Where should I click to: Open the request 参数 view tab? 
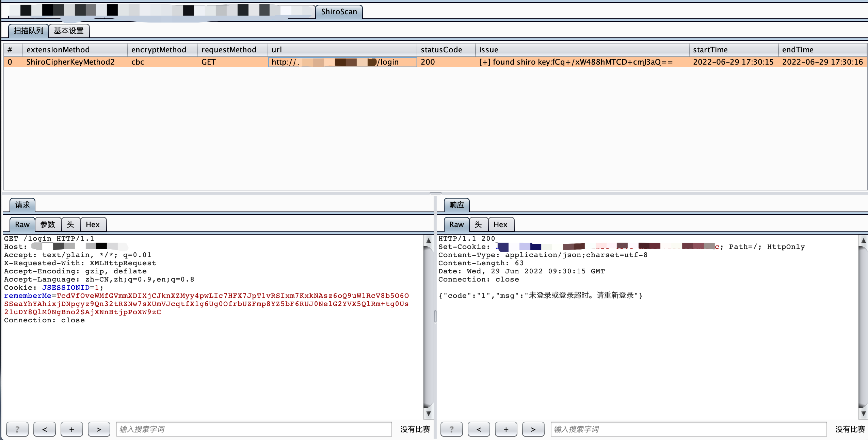(x=48, y=224)
